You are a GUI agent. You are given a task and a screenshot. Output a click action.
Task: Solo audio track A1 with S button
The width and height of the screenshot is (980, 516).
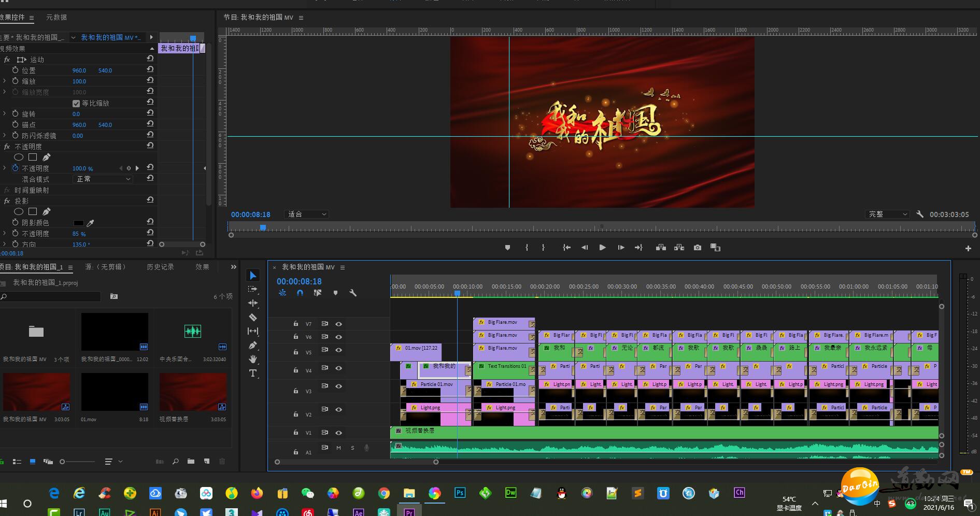(x=352, y=448)
